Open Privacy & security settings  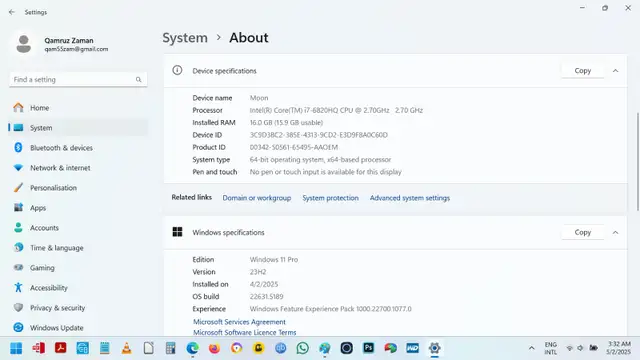coord(78,308)
